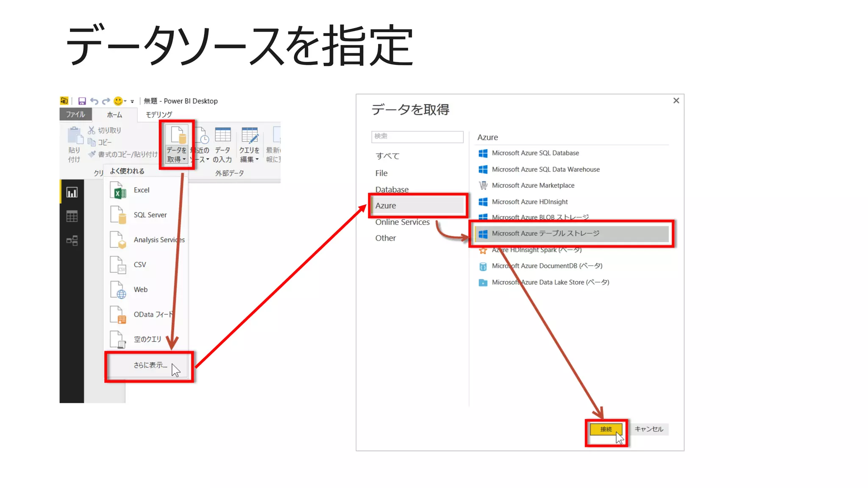
Task: Select SQL Server data source
Action: tap(146, 215)
